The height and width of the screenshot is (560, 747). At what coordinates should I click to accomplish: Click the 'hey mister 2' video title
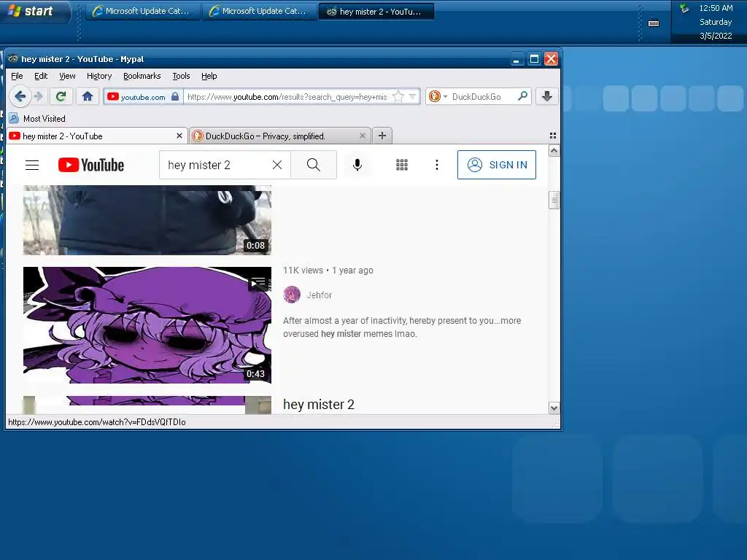[x=319, y=404]
